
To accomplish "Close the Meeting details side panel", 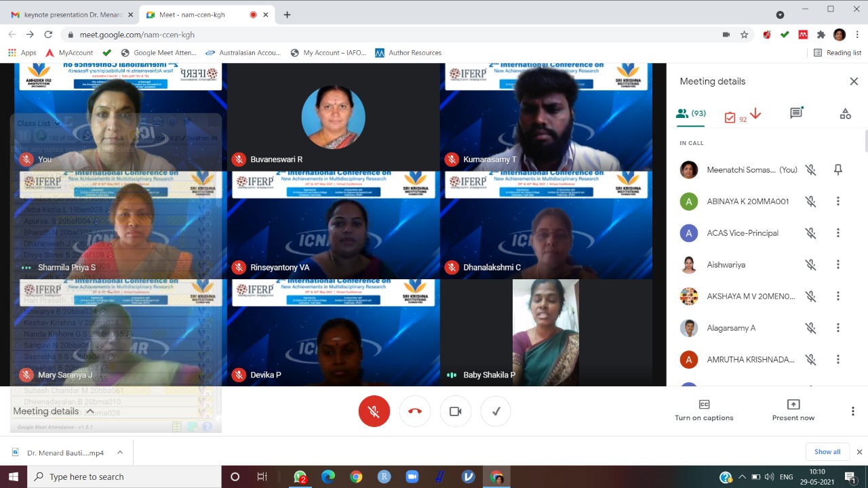I will pos(854,81).
